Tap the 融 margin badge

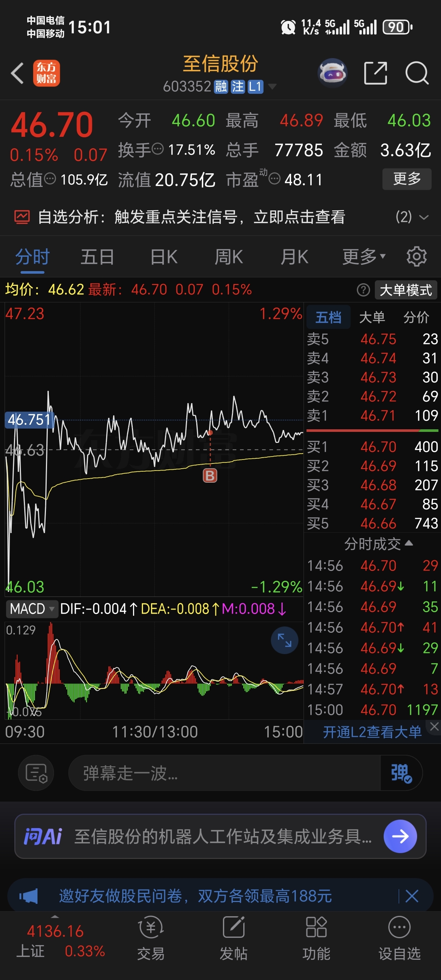click(x=221, y=87)
